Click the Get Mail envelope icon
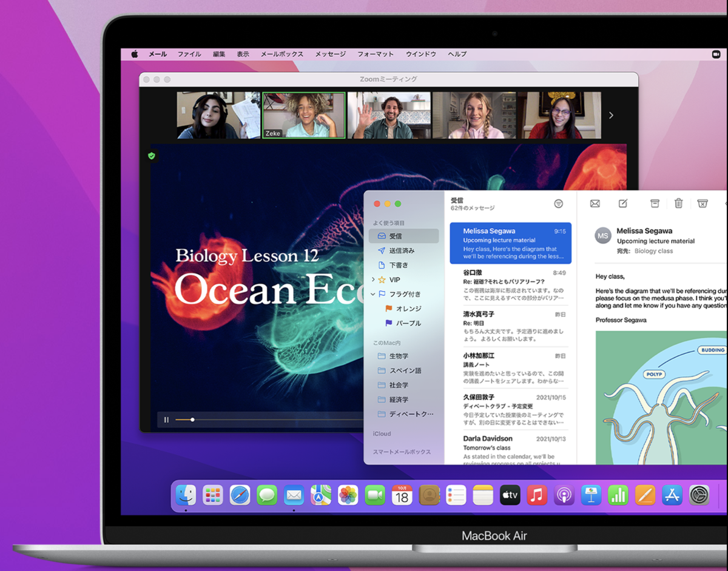Image resolution: width=728 pixels, height=571 pixels. (595, 204)
